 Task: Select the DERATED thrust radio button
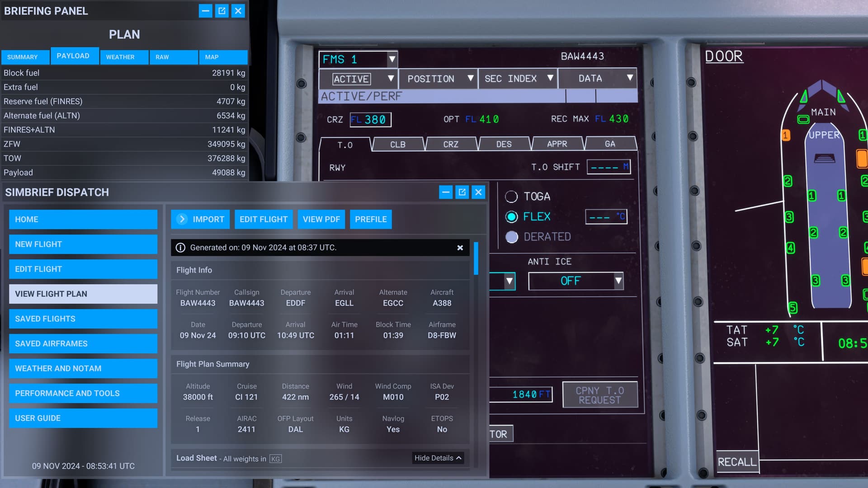pos(511,237)
